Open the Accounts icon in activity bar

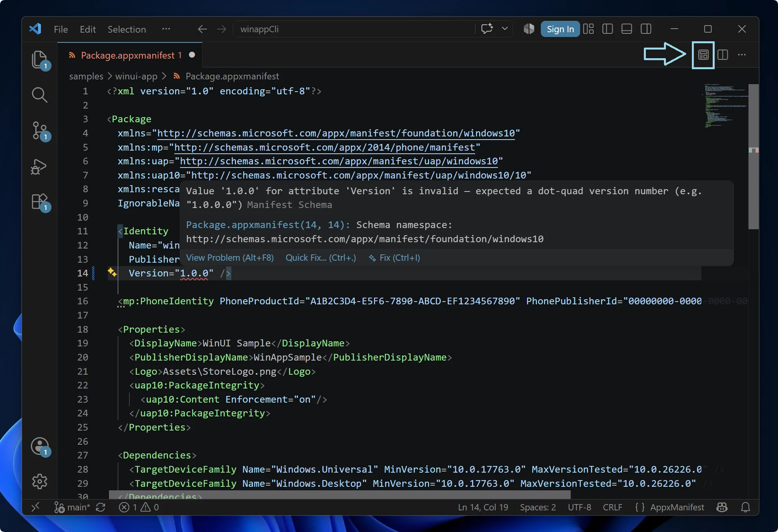click(39, 446)
